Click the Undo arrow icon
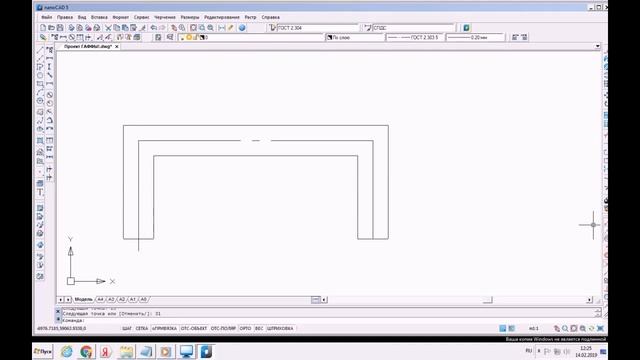640x360 pixels. 153,28
